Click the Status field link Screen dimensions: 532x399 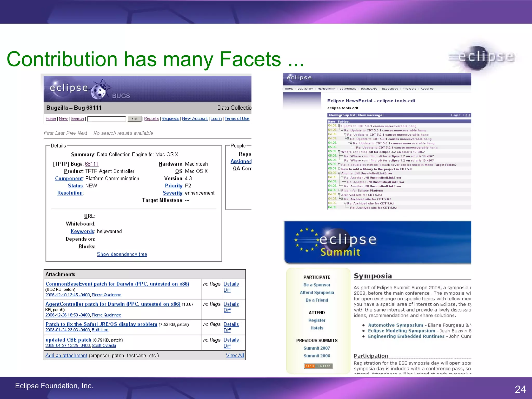click(x=75, y=186)
